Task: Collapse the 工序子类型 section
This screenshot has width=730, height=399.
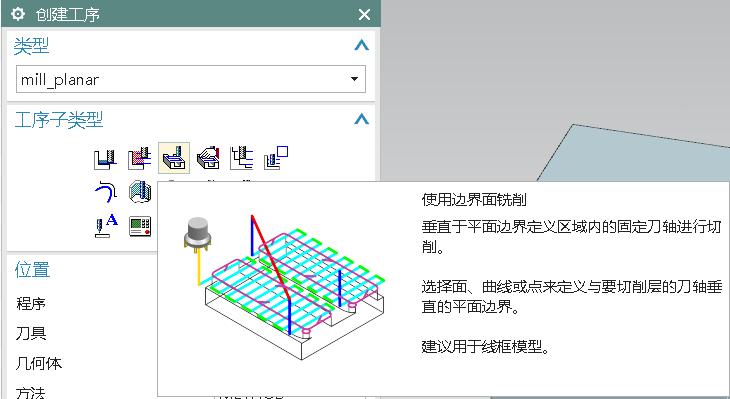Action: [361, 119]
